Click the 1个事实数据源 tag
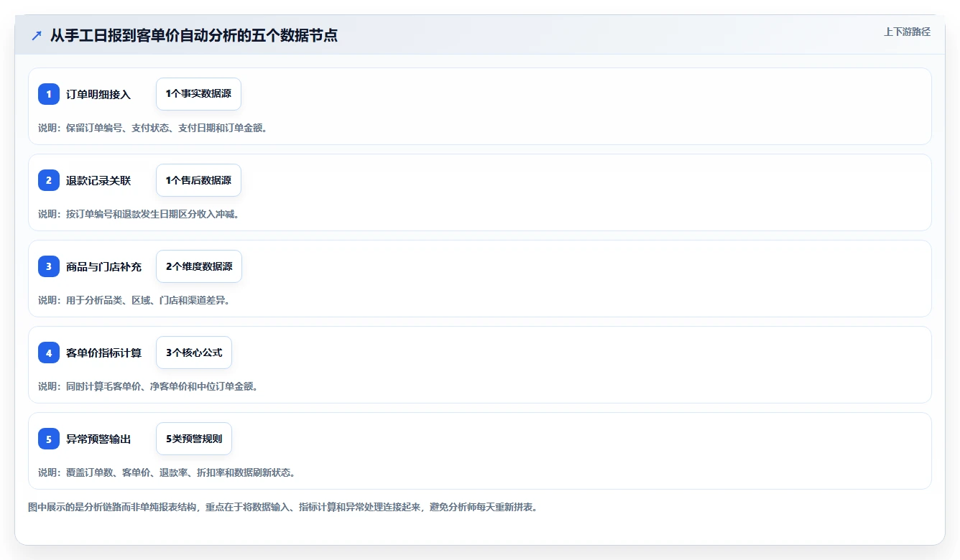The image size is (960, 560). [x=198, y=94]
